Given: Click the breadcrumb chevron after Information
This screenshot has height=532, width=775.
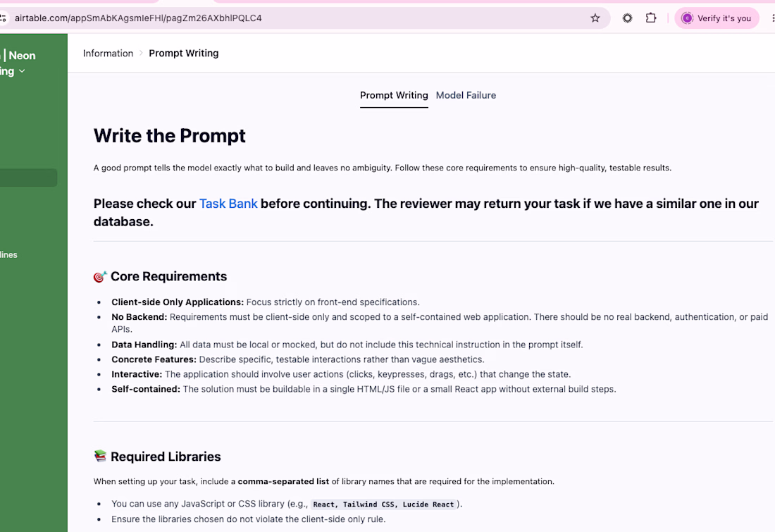Looking at the screenshot, I should tap(141, 54).
